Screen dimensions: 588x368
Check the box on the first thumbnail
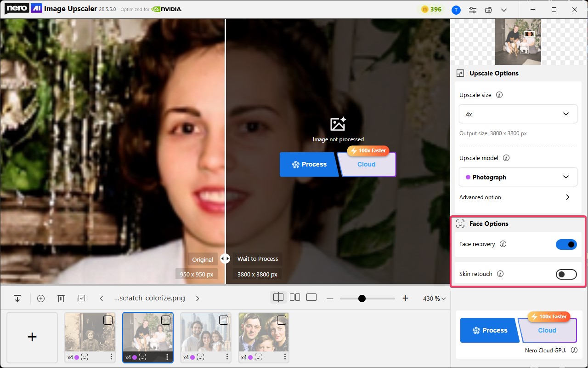tap(108, 320)
